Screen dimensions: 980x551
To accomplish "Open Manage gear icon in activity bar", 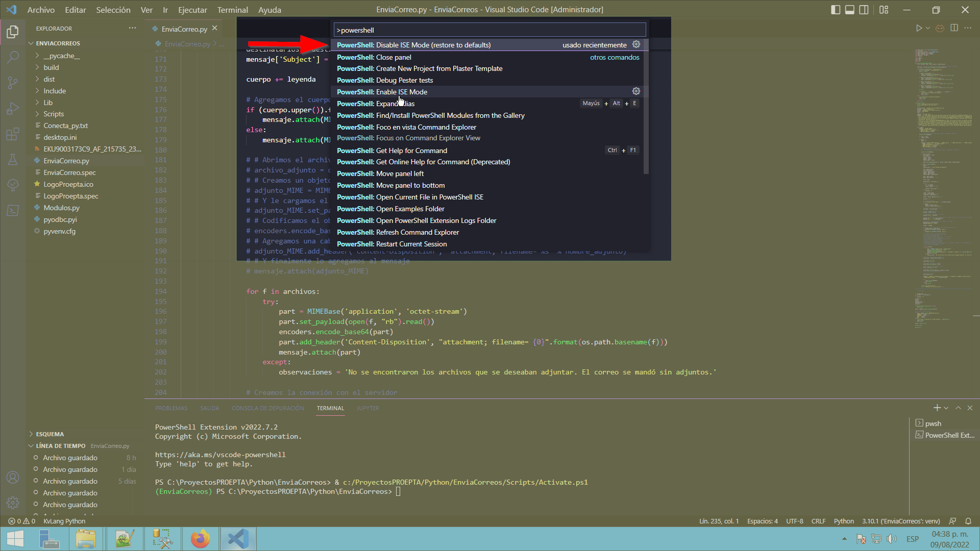I will [13, 503].
